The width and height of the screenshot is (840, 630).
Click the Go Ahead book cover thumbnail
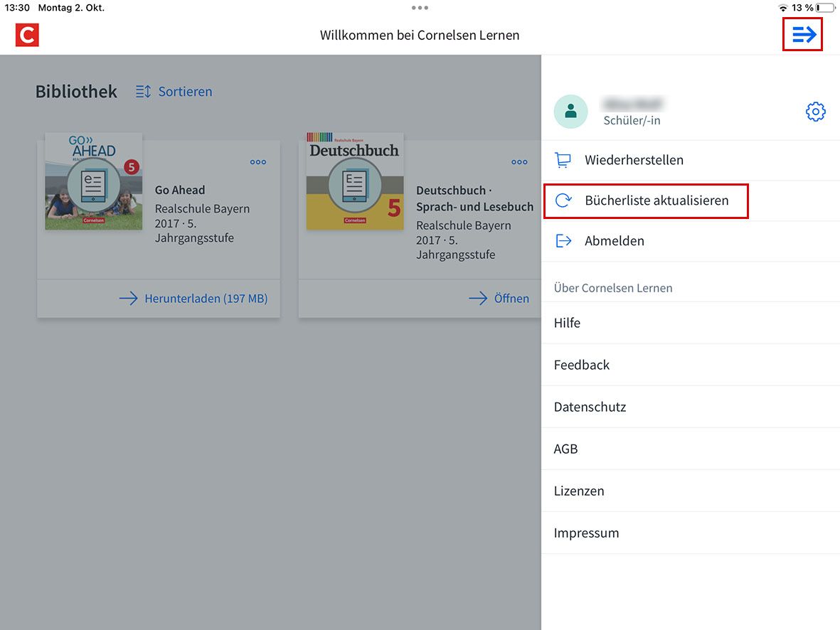click(93, 181)
